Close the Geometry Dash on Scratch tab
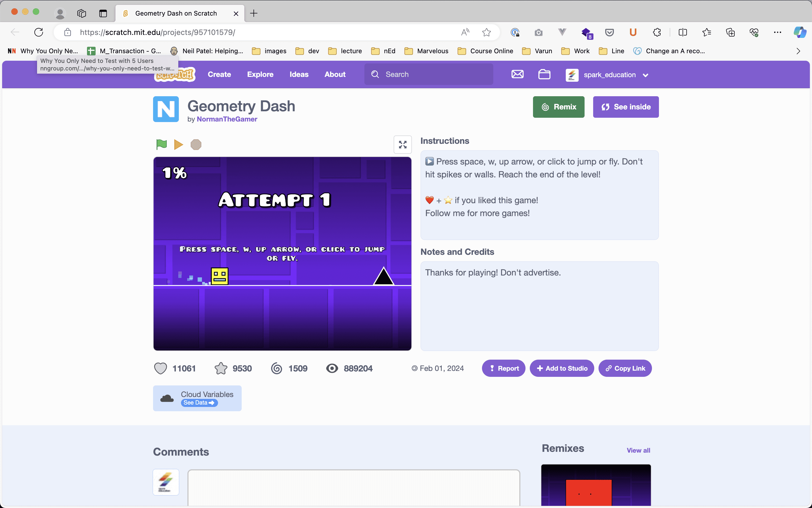Viewport: 812px width, 508px height. tap(236, 13)
